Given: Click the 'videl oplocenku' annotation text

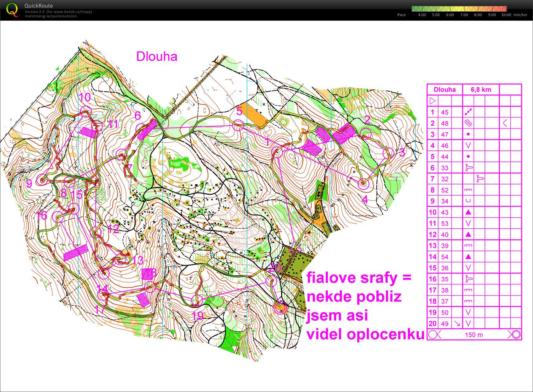Looking at the screenshot, I should point(366,334).
